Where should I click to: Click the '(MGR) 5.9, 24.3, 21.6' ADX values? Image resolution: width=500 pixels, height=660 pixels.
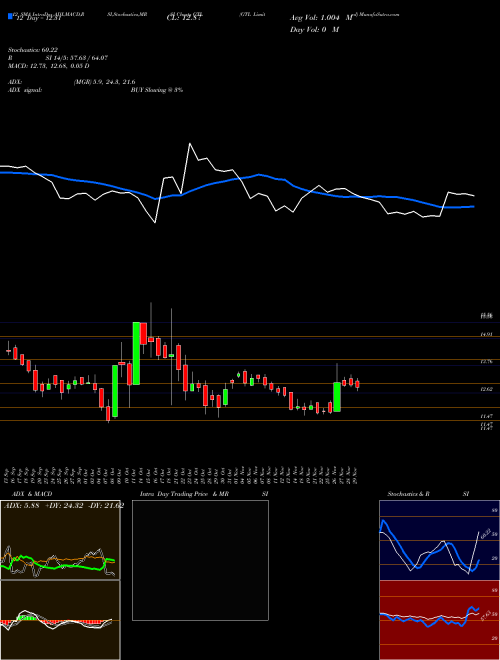point(104,82)
